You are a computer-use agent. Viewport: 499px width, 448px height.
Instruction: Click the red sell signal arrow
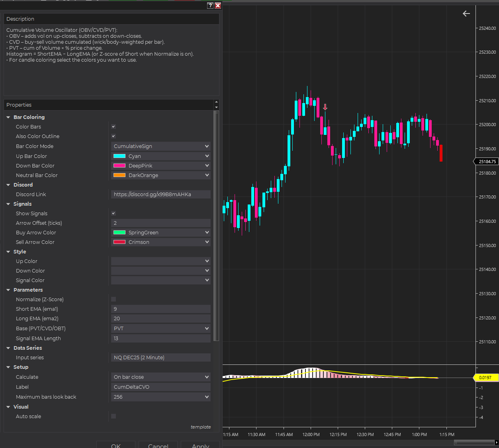pyautogui.click(x=325, y=107)
